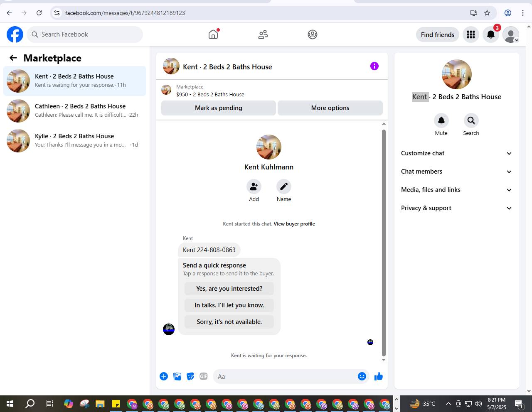
Task: Send quick reply 'Sorry, it's not available.'
Action: [229, 322]
